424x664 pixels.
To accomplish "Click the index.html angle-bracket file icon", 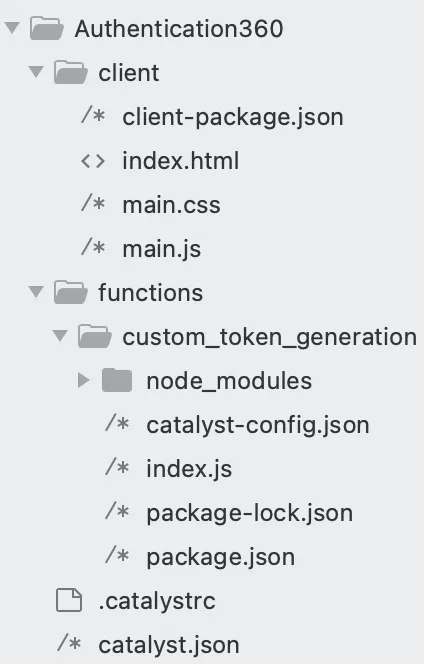I will (93, 161).
